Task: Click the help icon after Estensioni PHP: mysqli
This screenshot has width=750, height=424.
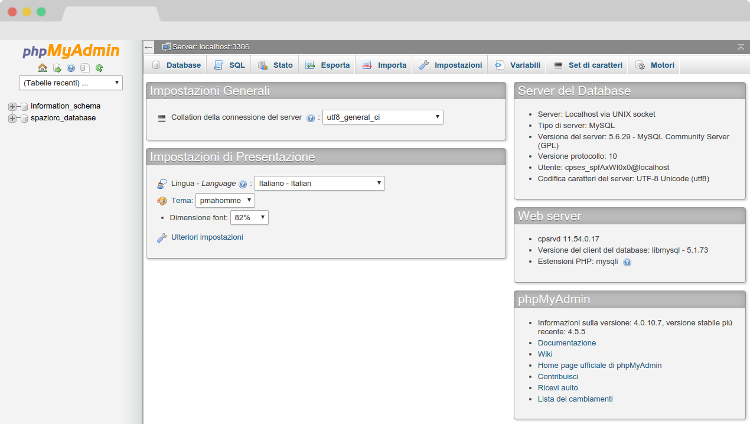Action: 627,262
